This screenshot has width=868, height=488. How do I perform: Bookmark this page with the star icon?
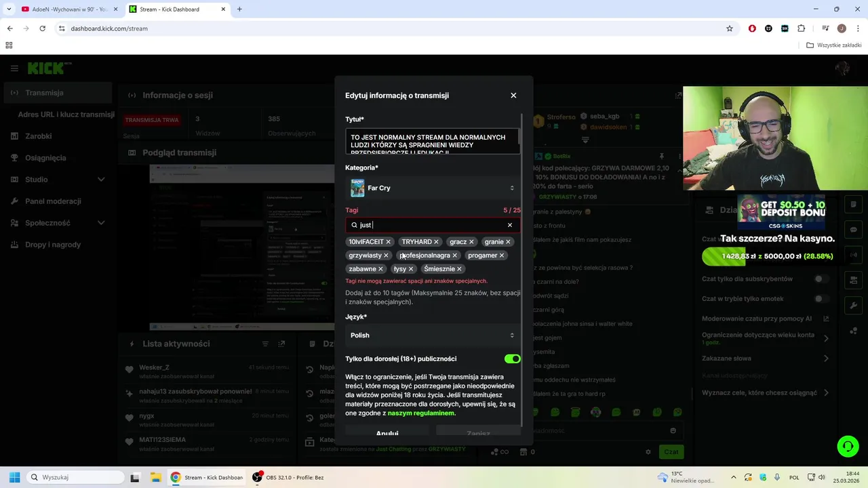(x=730, y=28)
